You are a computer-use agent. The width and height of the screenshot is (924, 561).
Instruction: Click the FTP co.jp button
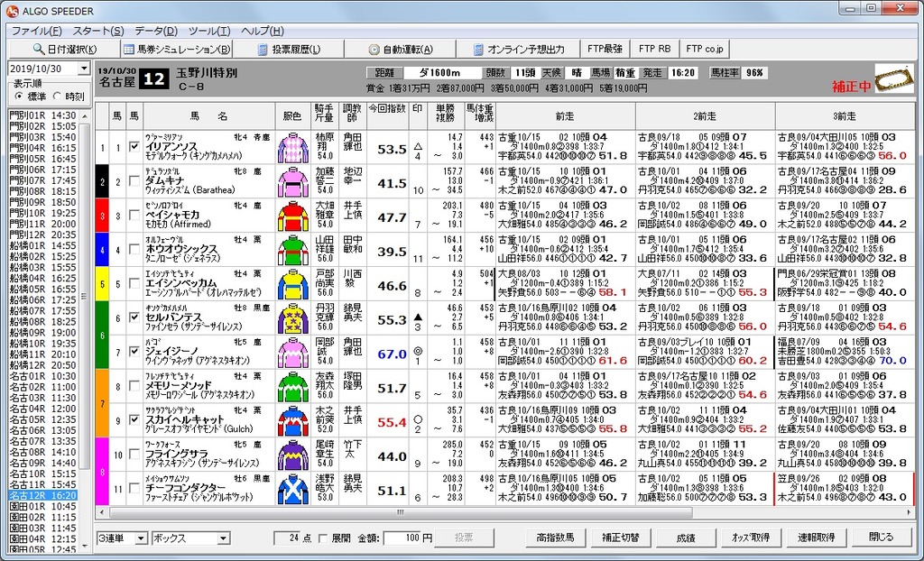[x=705, y=49]
